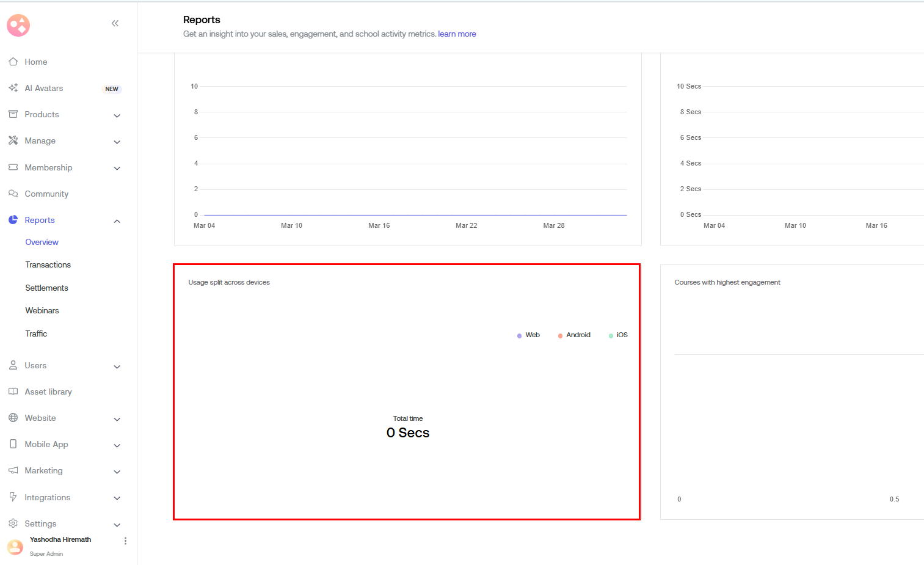Click the Asset library book icon
Screen dimensions: 924x565
(x=13, y=392)
